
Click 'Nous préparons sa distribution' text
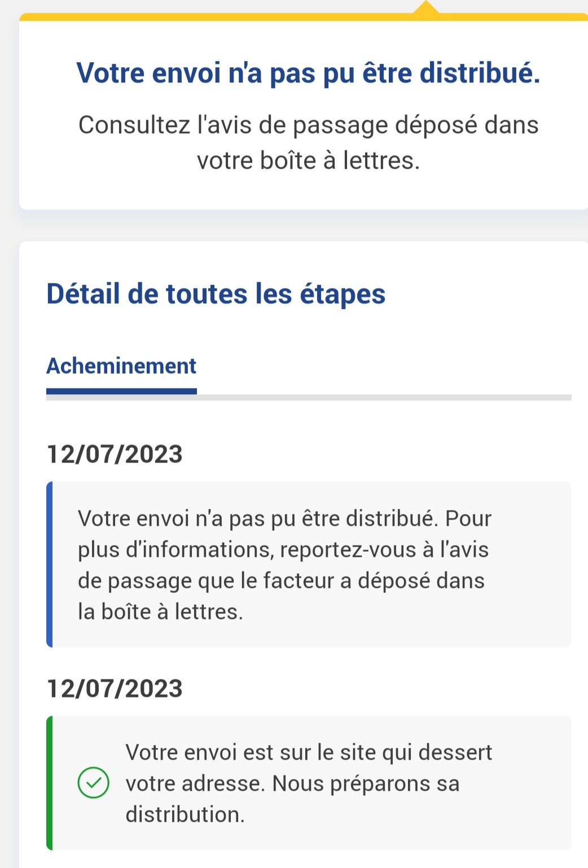(x=366, y=784)
